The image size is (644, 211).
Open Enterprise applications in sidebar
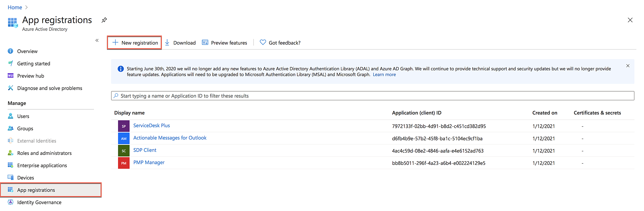[42, 165]
